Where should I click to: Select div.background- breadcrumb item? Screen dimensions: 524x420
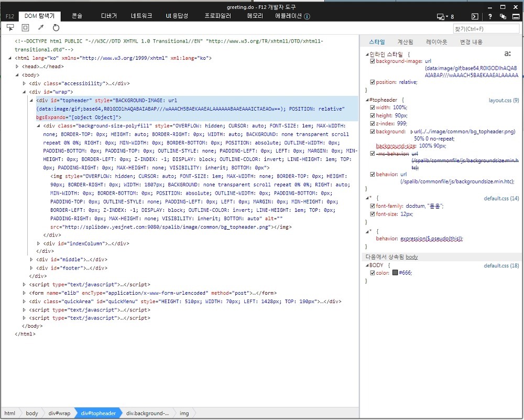point(147,413)
